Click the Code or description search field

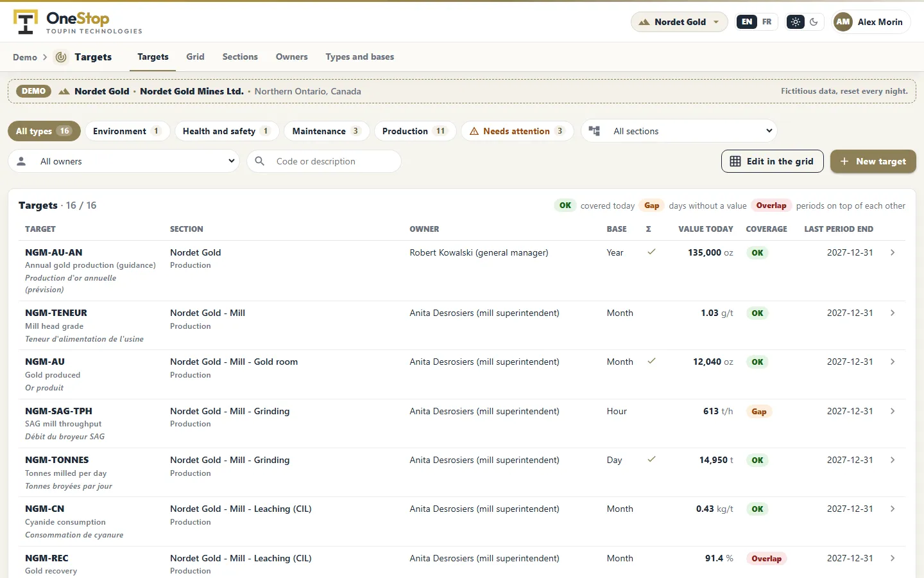coord(324,161)
